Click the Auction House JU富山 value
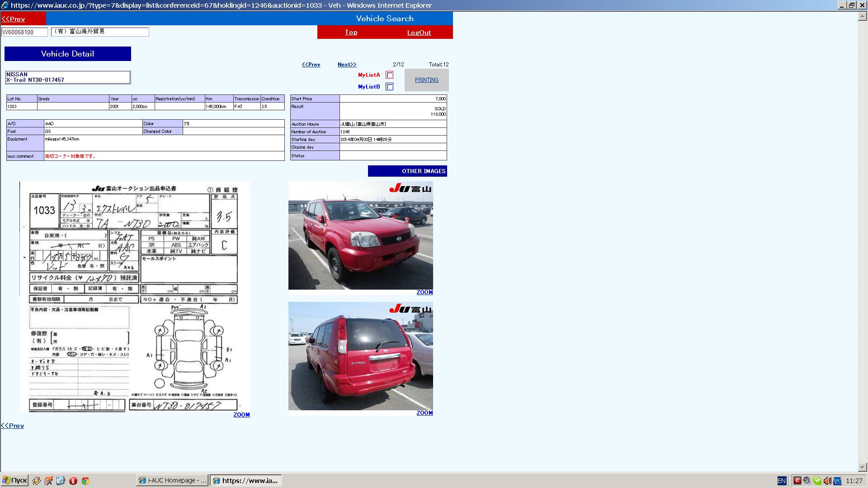 tap(363, 124)
